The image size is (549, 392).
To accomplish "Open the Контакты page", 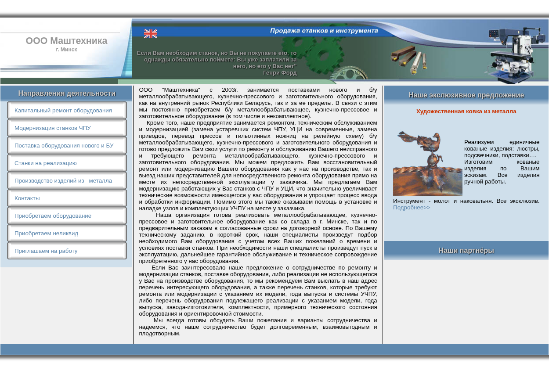I will tap(67, 198).
